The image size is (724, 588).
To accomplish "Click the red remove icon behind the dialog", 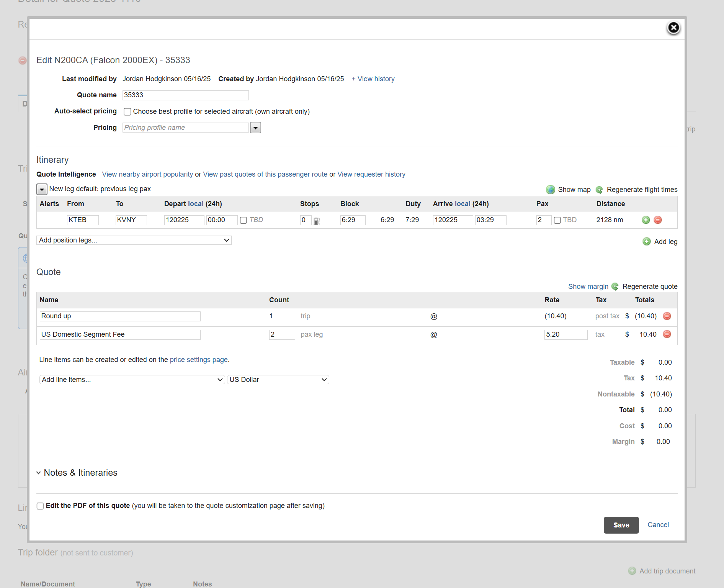I will point(23,61).
